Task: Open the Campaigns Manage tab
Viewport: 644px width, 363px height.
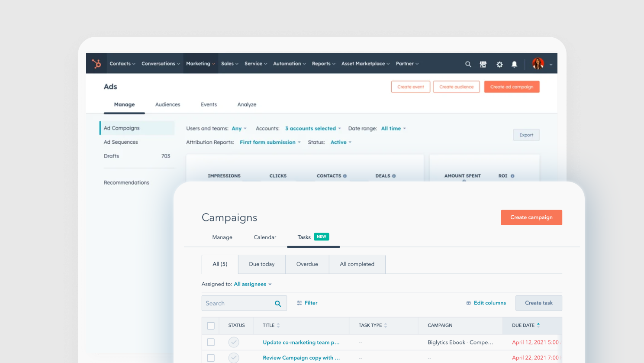Action: click(x=222, y=237)
